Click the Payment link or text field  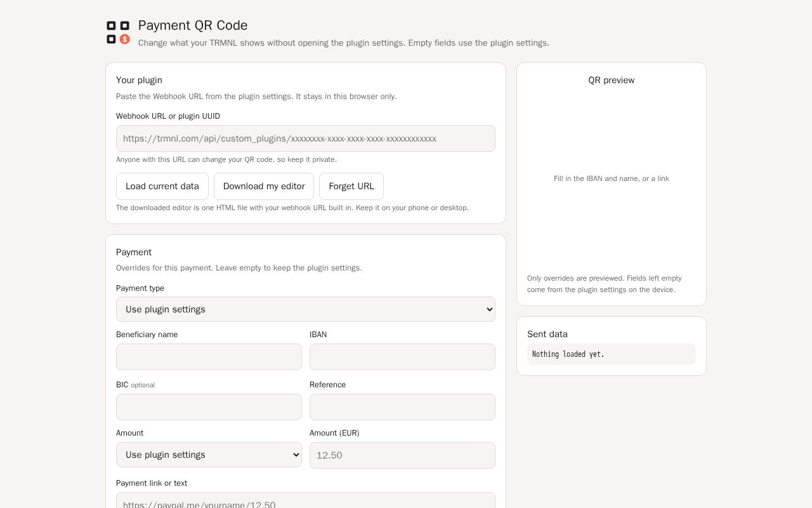click(306, 500)
